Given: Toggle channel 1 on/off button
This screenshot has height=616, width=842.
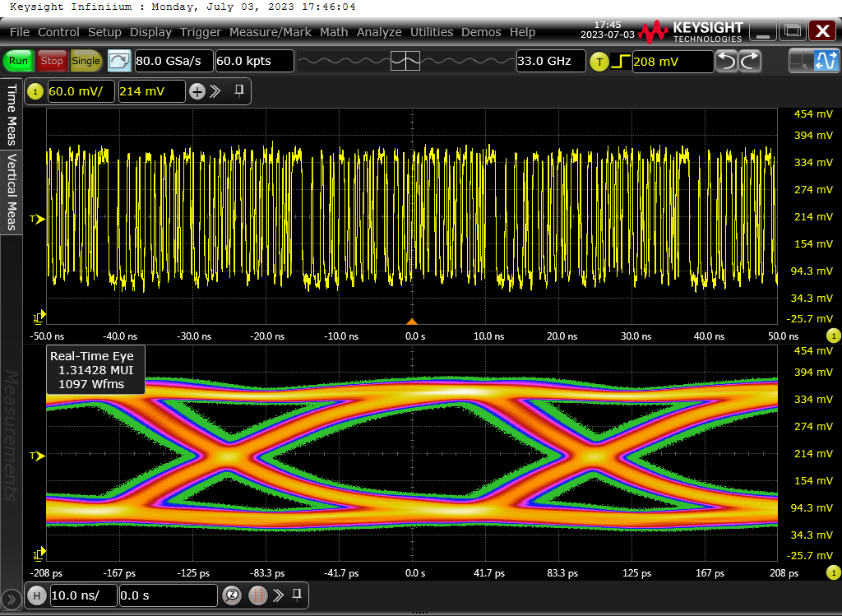Looking at the screenshot, I should click(35, 91).
